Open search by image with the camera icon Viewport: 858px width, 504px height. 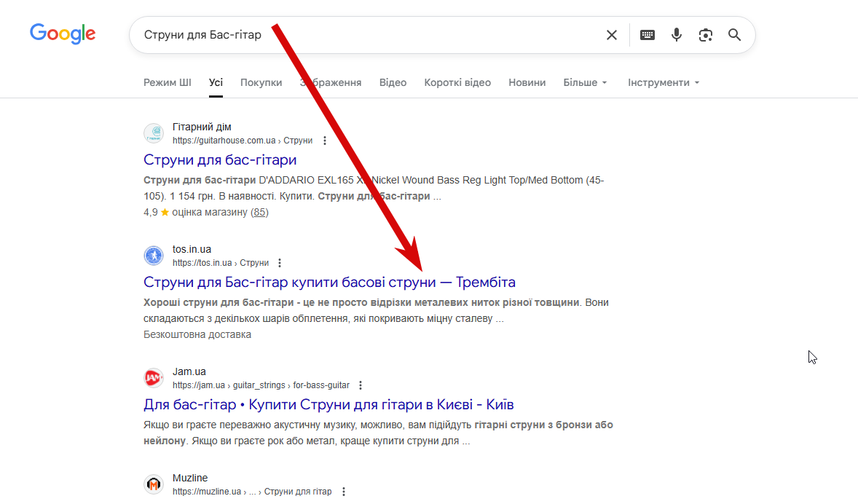pos(705,35)
